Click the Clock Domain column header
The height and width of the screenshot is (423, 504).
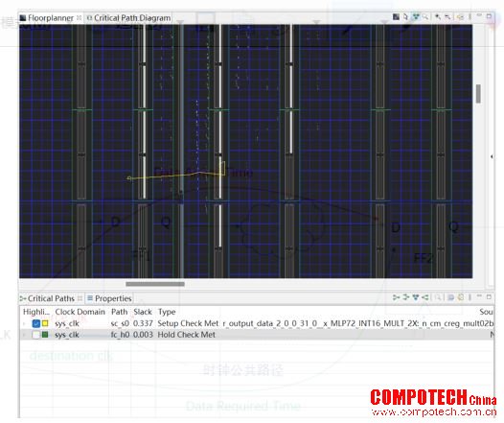tap(80, 312)
